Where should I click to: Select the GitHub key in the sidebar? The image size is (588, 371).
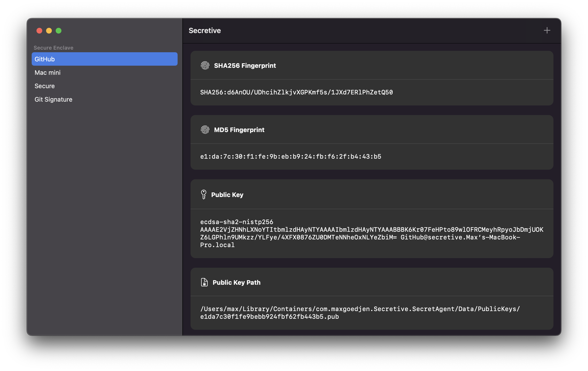104,59
